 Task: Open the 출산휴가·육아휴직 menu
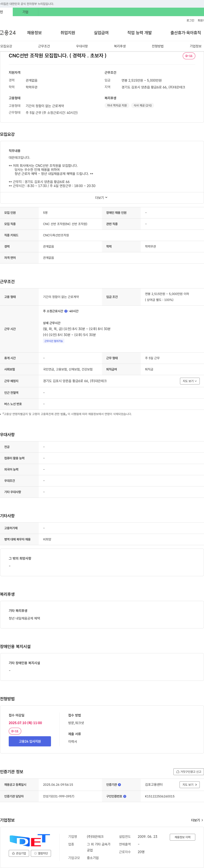[x=186, y=33]
